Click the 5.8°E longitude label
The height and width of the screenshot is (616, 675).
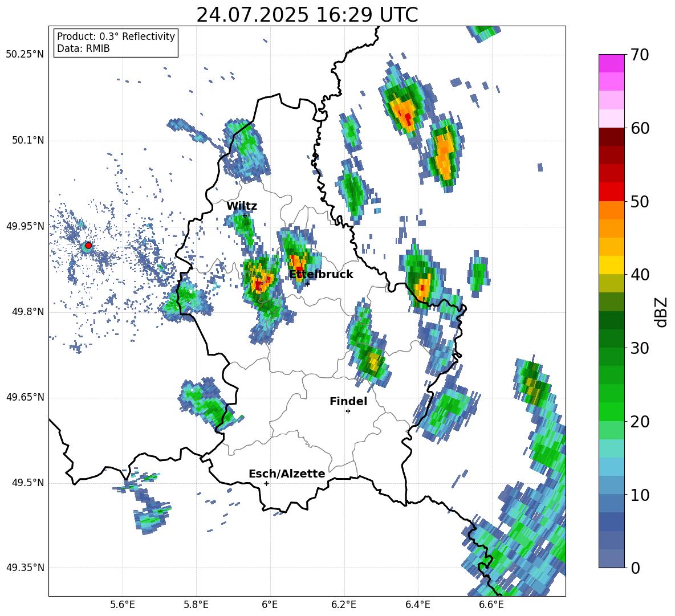[196, 605]
